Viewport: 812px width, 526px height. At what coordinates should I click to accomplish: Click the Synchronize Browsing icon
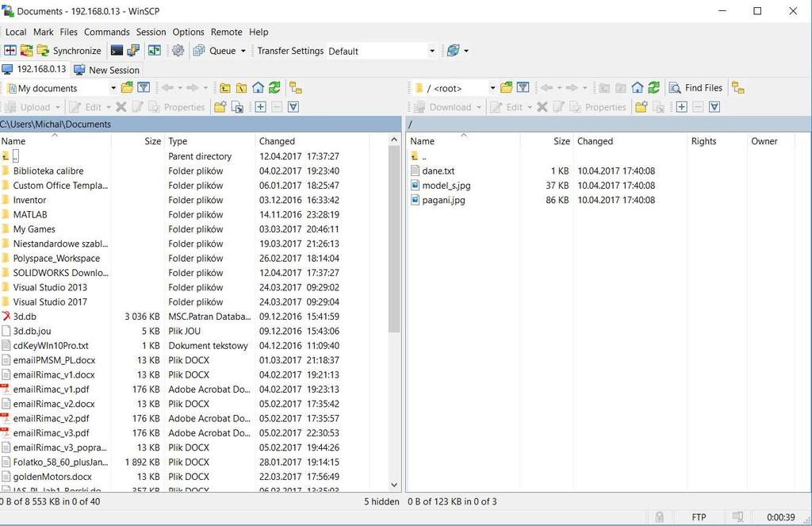tap(26, 50)
